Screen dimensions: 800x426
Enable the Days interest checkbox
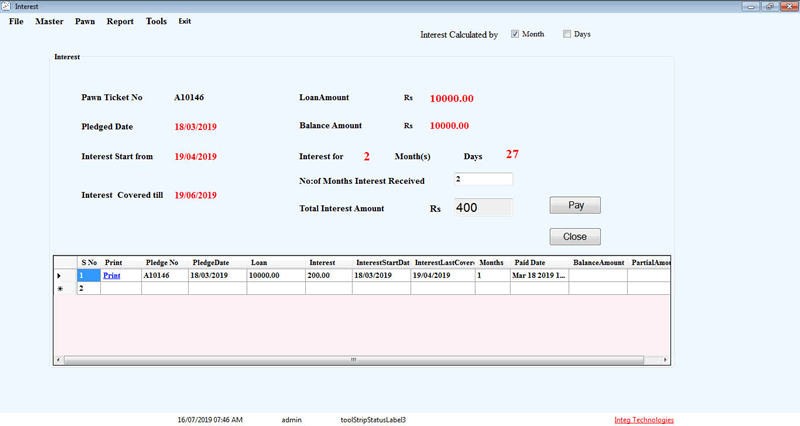tap(566, 34)
